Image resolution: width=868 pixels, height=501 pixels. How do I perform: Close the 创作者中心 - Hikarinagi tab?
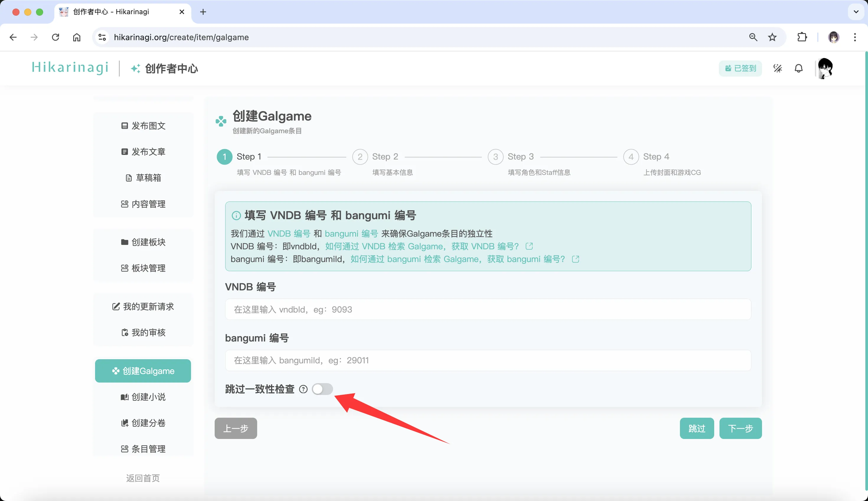click(x=182, y=12)
